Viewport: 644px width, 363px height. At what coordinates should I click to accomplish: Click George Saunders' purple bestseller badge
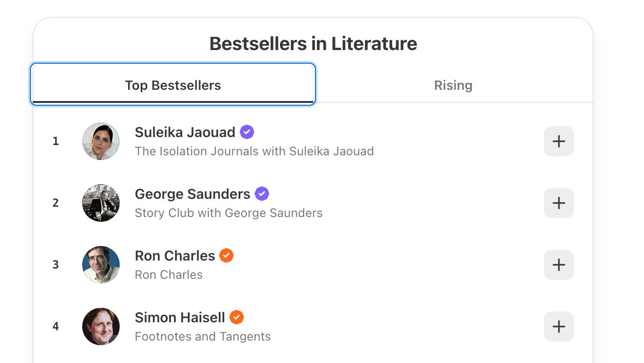point(262,194)
